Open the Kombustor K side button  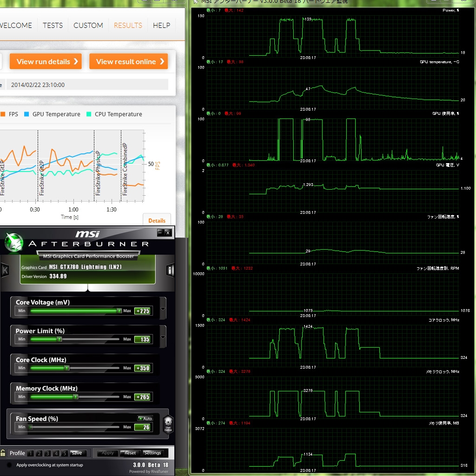[5, 270]
